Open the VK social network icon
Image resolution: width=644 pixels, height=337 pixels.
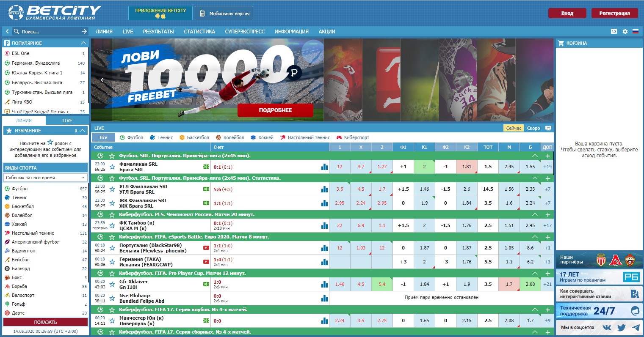[x=607, y=327]
